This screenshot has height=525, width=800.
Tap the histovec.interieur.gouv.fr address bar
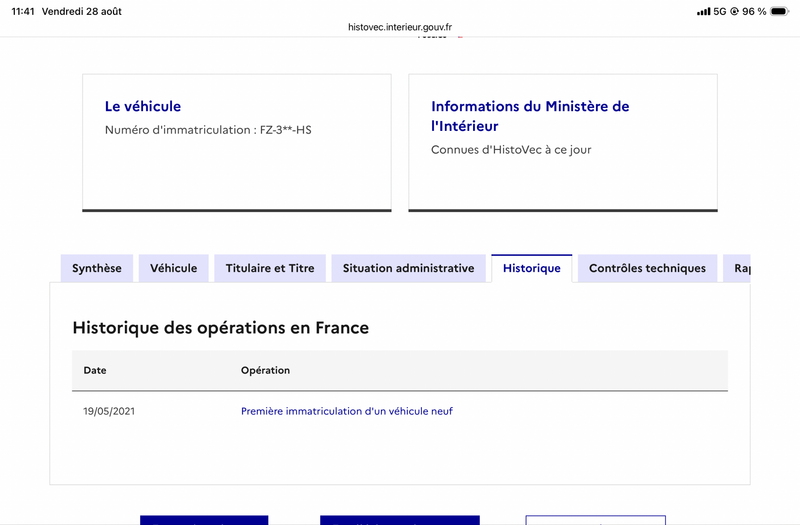pos(399,27)
